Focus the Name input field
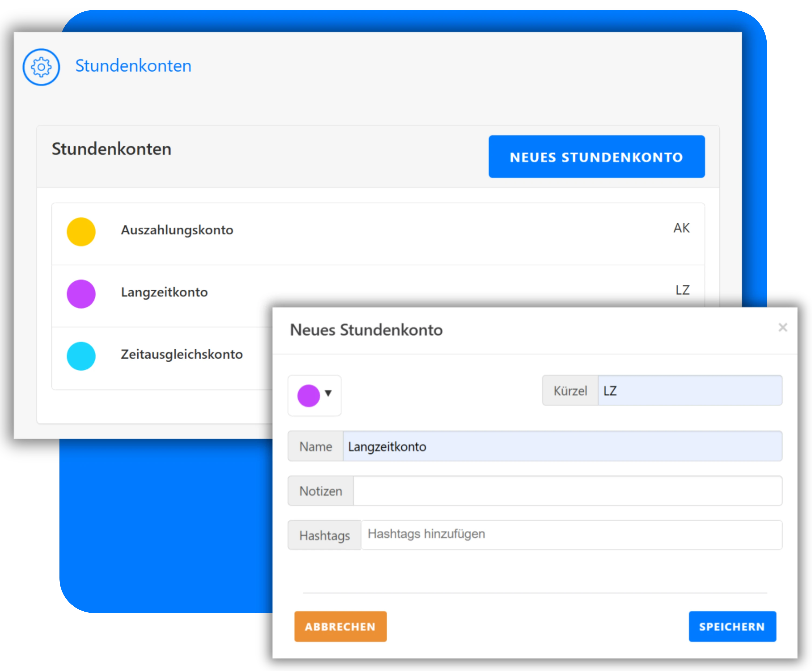 coord(562,446)
